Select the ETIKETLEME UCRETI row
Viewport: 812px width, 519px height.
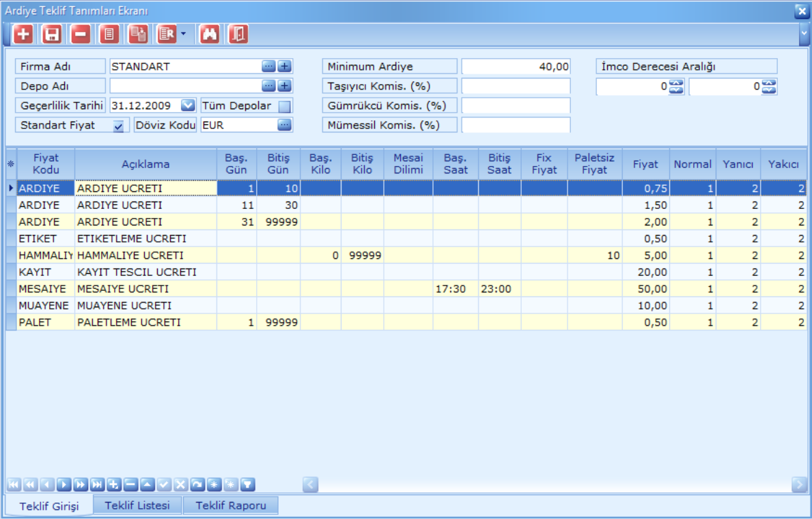coord(406,238)
